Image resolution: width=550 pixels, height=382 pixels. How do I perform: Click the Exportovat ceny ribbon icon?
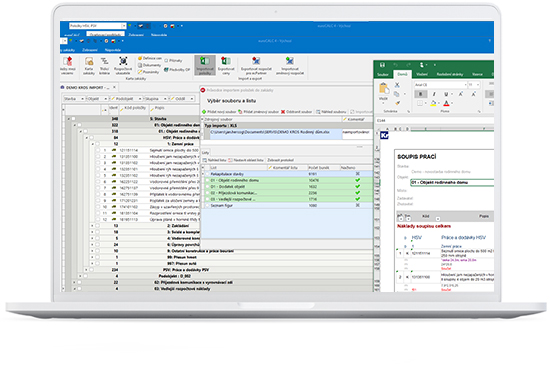point(226,65)
